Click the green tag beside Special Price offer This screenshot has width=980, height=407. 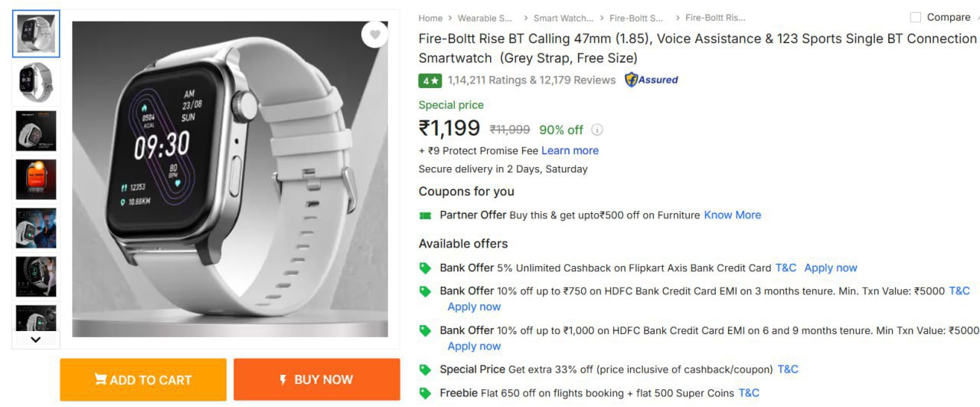coord(426,369)
